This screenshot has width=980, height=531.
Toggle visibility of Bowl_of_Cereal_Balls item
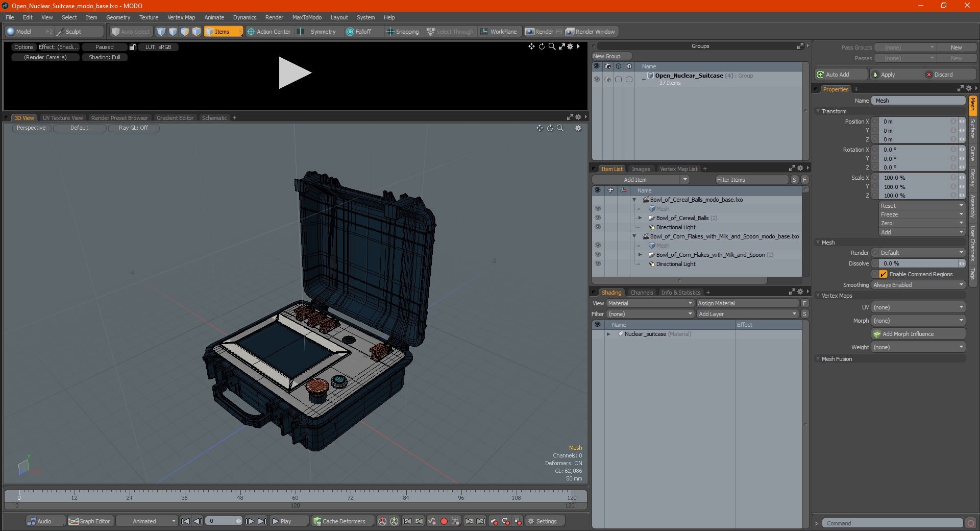(x=598, y=218)
